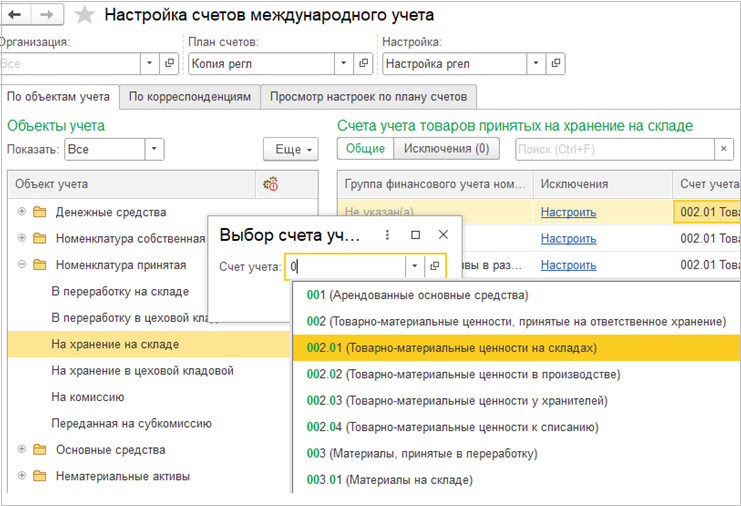The width and height of the screenshot is (741, 506).
Task: Click the gear icon in the tree column header
Action: (270, 184)
